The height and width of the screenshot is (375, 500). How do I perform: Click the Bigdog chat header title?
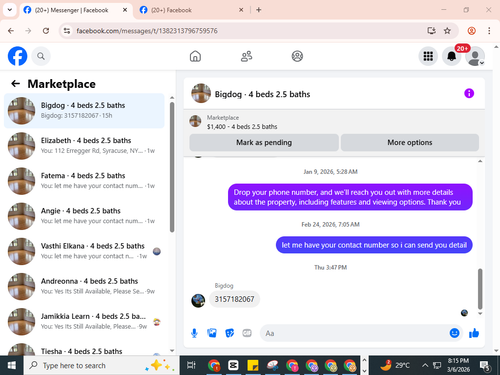(262, 94)
